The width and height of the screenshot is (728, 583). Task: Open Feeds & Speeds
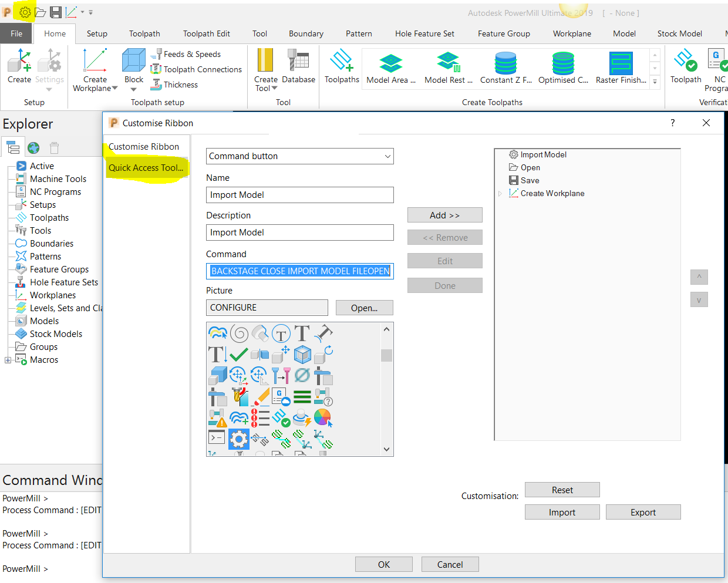186,54
